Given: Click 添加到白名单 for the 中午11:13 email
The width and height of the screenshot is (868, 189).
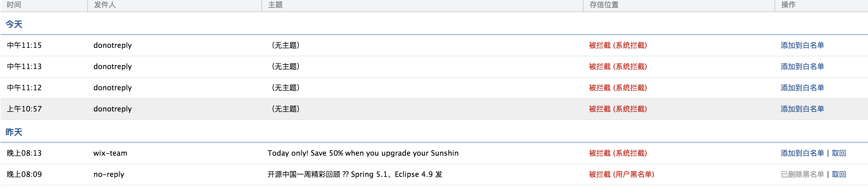Looking at the screenshot, I should coord(802,67).
